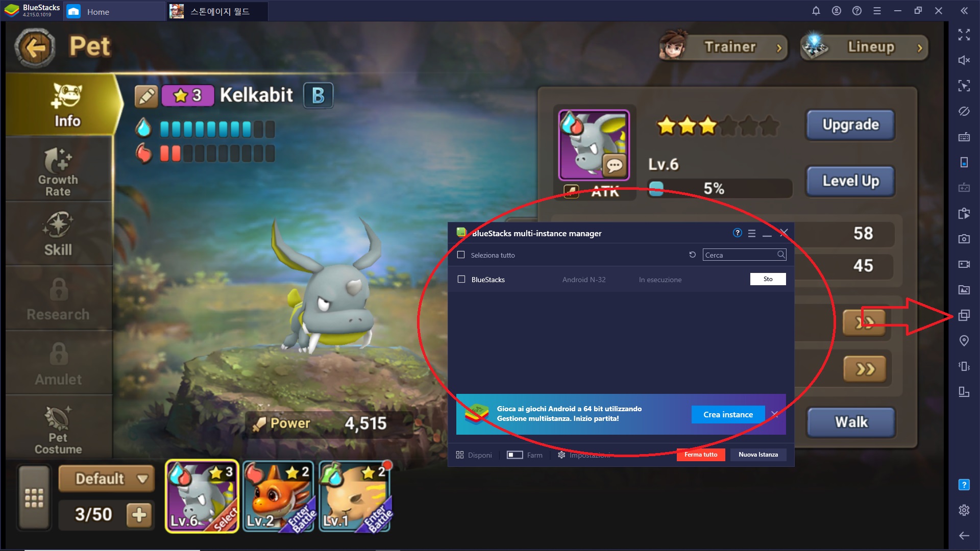Select the Growth Rate panel icon
980x551 pixels.
(x=57, y=171)
